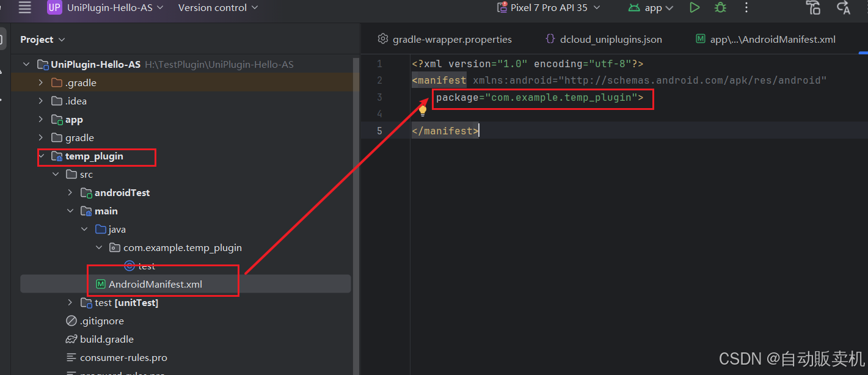Collapse the java folder
This screenshot has height=375, width=868.
click(x=84, y=229)
